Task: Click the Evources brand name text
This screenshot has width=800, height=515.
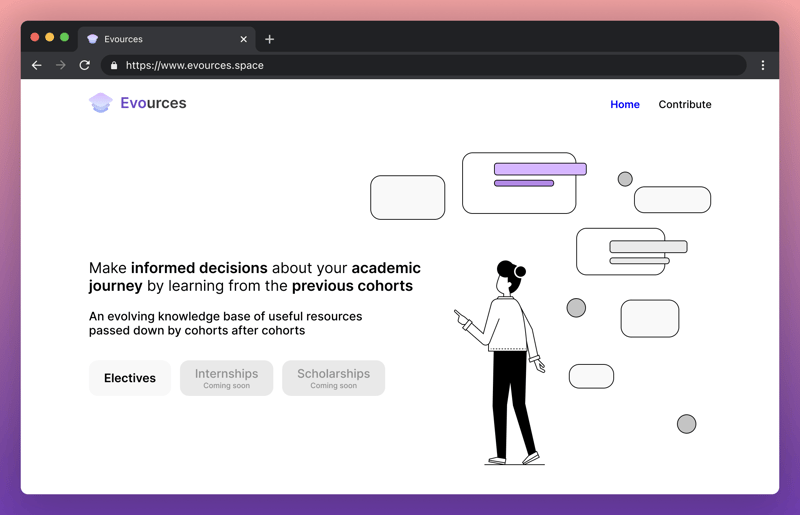Action: pos(153,103)
